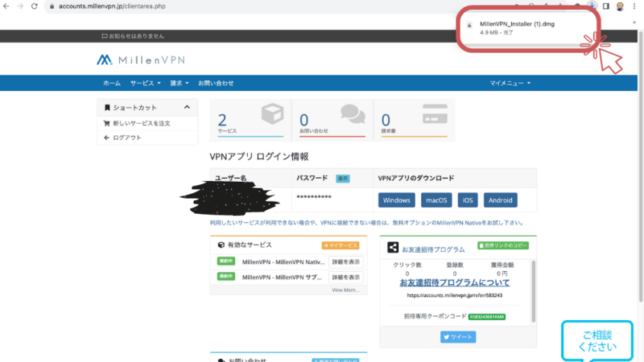The height and width of the screenshot is (362, 644).
Task: Click the share icon in referral panel
Action: point(393,247)
